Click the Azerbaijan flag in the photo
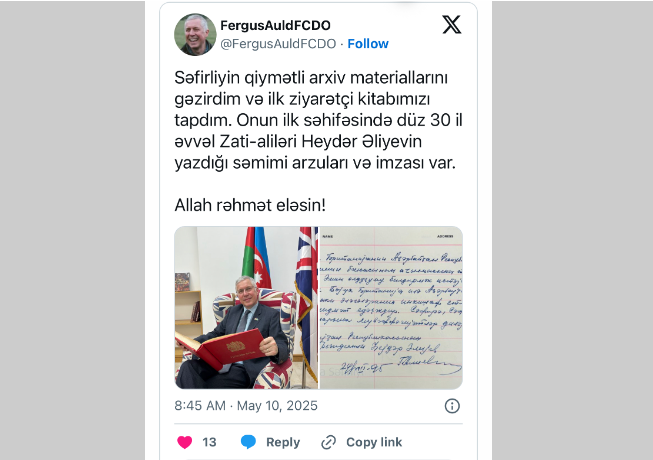The width and height of the screenshot is (653, 460). pyautogui.click(x=256, y=258)
